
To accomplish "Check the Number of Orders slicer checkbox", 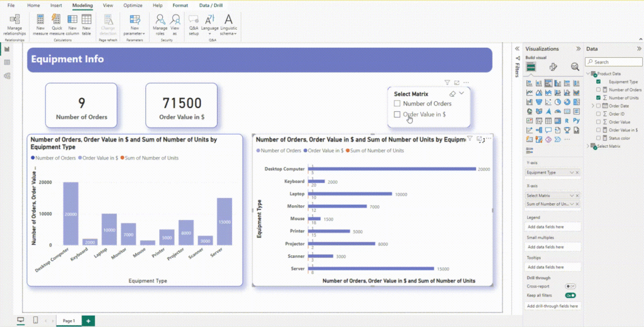I will (397, 104).
